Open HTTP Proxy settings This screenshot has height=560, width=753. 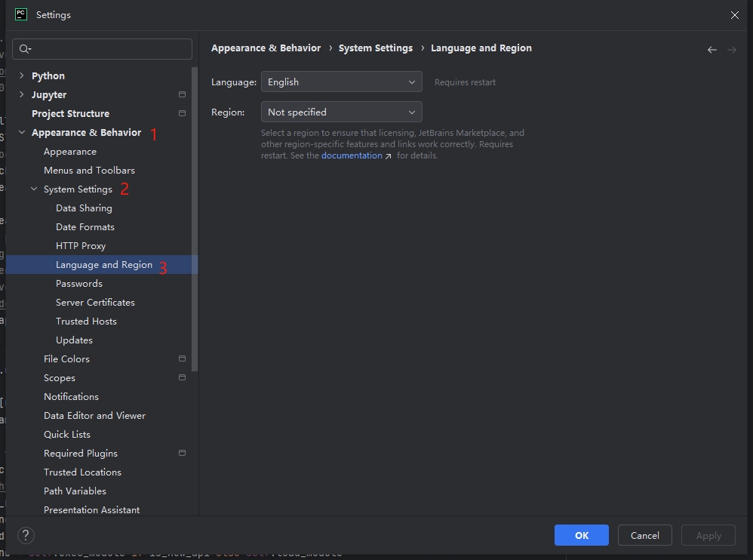pos(81,246)
